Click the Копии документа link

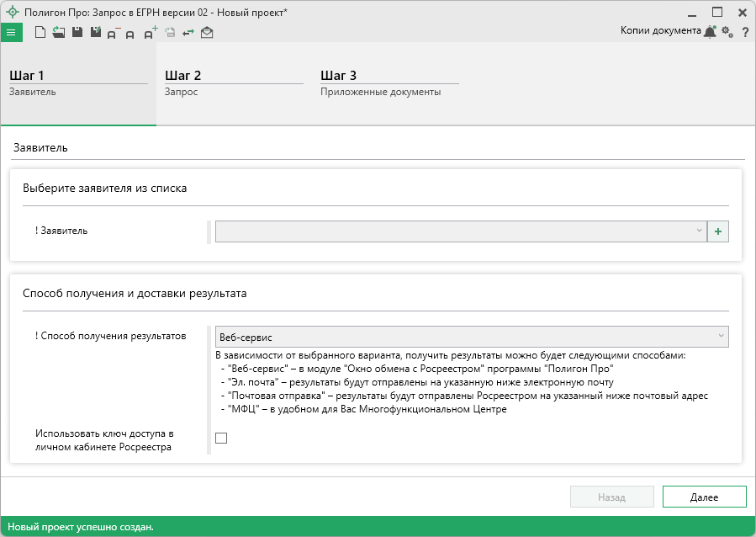click(x=660, y=30)
